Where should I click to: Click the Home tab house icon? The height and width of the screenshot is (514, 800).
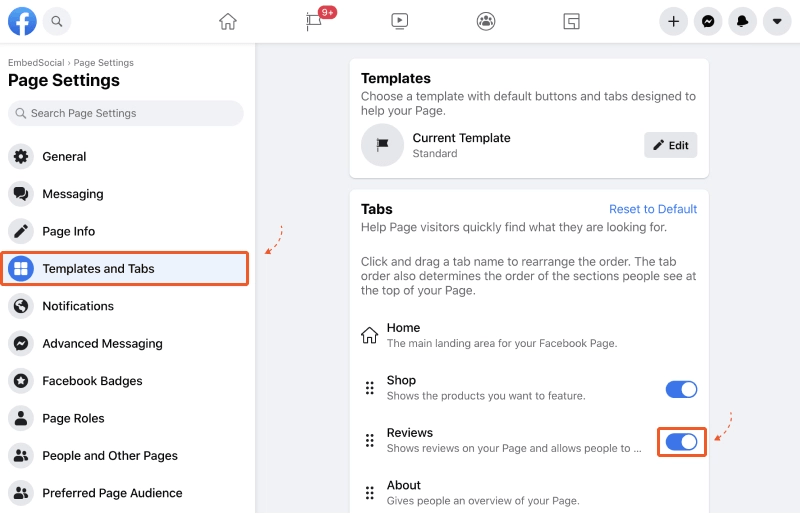click(x=369, y=335)
